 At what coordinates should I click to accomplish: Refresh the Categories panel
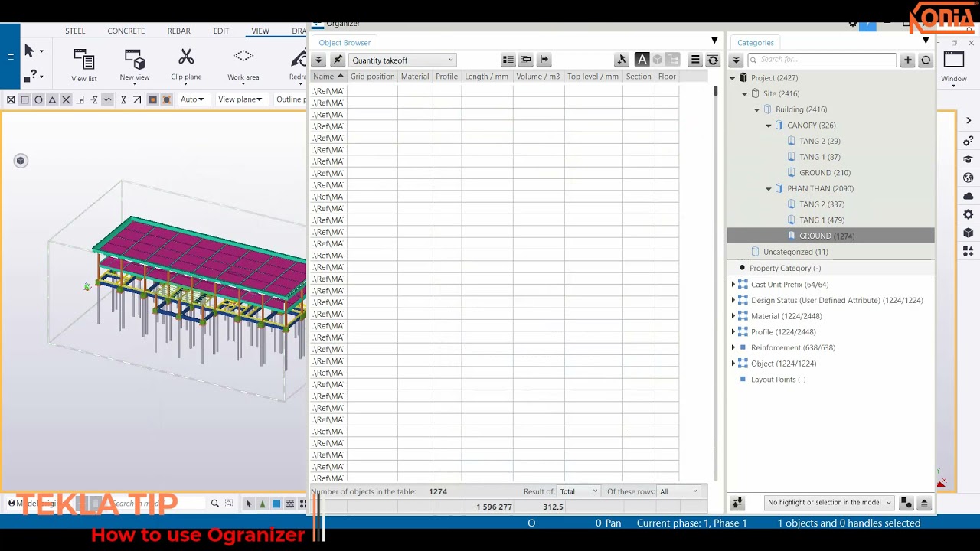pos(926,60)
